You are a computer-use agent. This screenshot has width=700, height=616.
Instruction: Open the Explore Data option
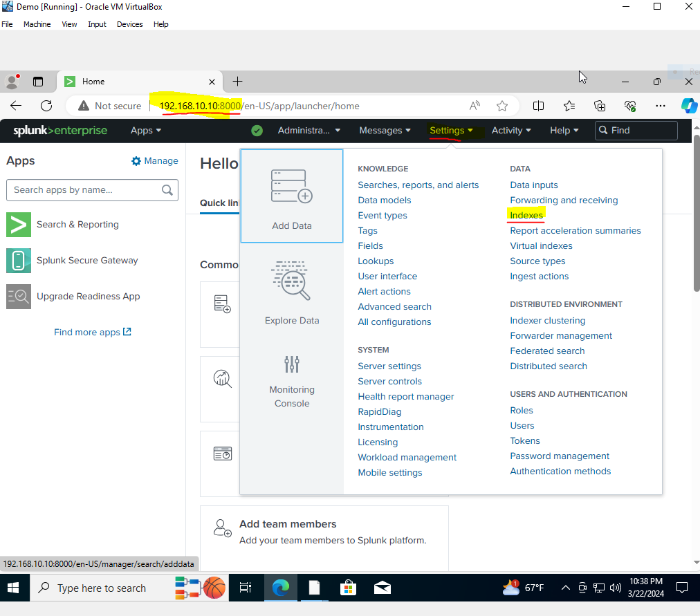coord(292,292)
